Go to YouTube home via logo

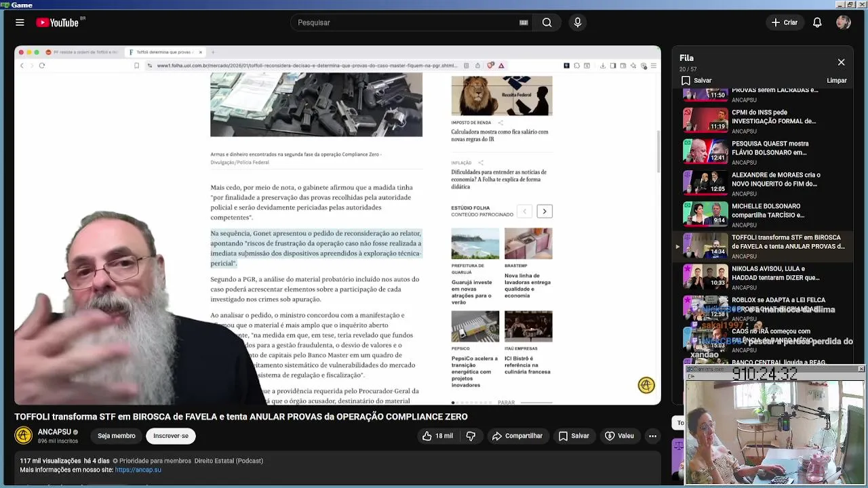pos(58,22)
